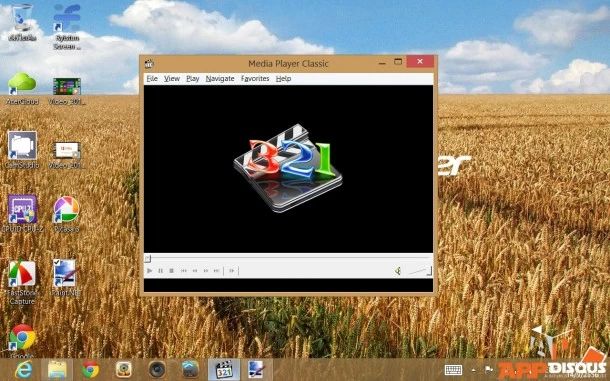610x381 pixels.
Task: Open the File menu
Action: tap(152, 79)
